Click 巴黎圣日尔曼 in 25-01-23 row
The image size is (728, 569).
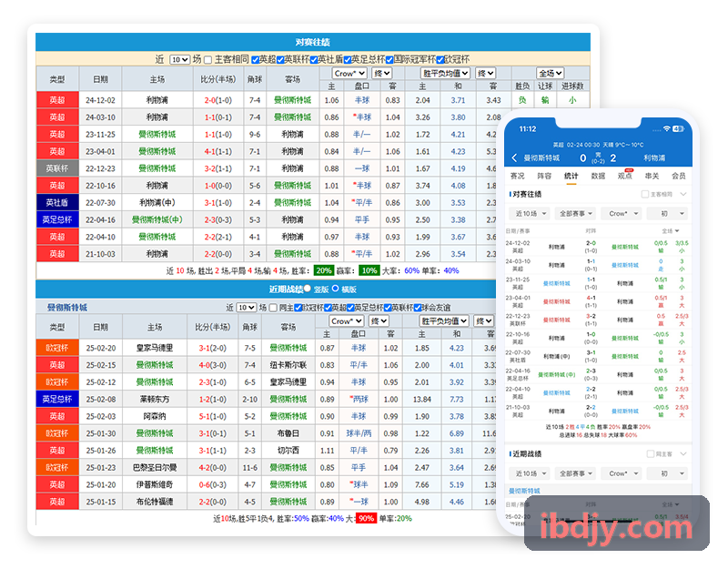tap(155, 468)
